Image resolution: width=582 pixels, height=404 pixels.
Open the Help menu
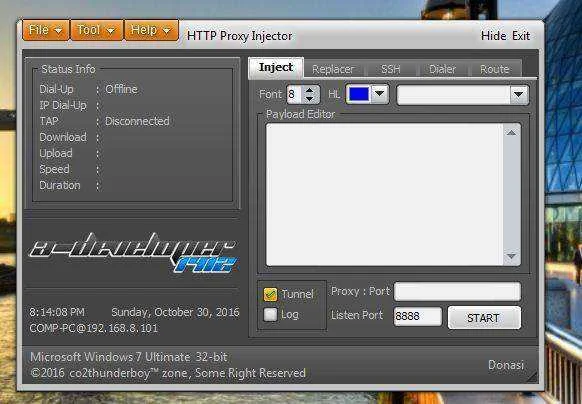click(x=151, y=30)
